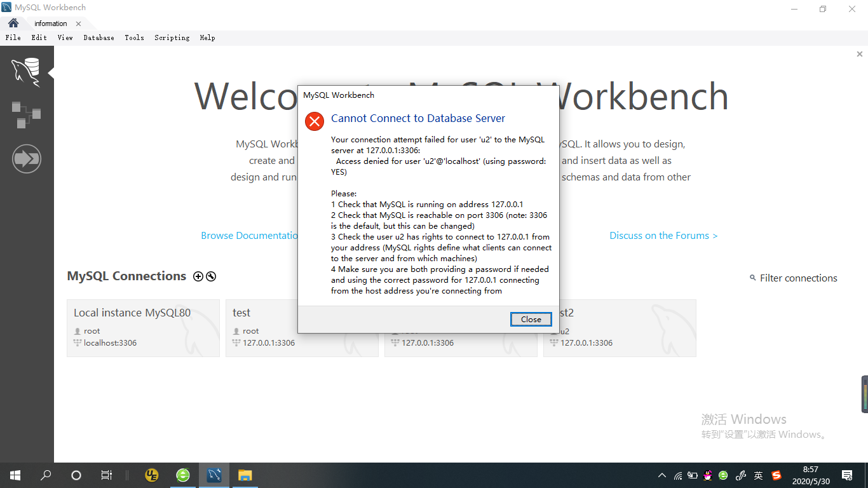Open the View menu

65,37
